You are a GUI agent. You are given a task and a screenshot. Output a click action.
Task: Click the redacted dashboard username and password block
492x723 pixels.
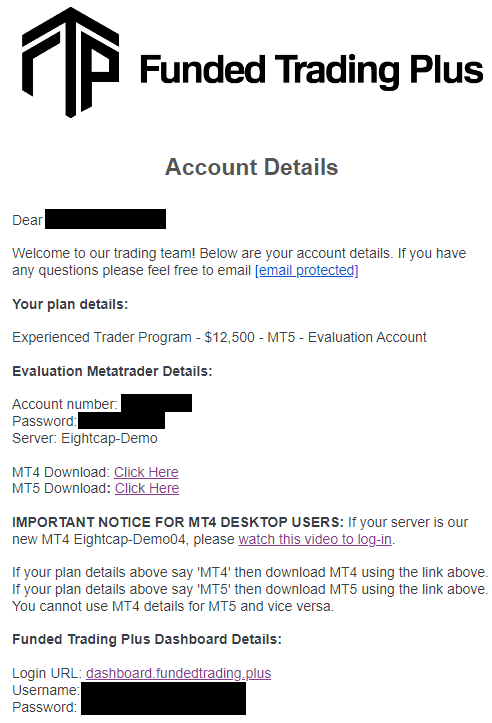(x=163, y=699)
